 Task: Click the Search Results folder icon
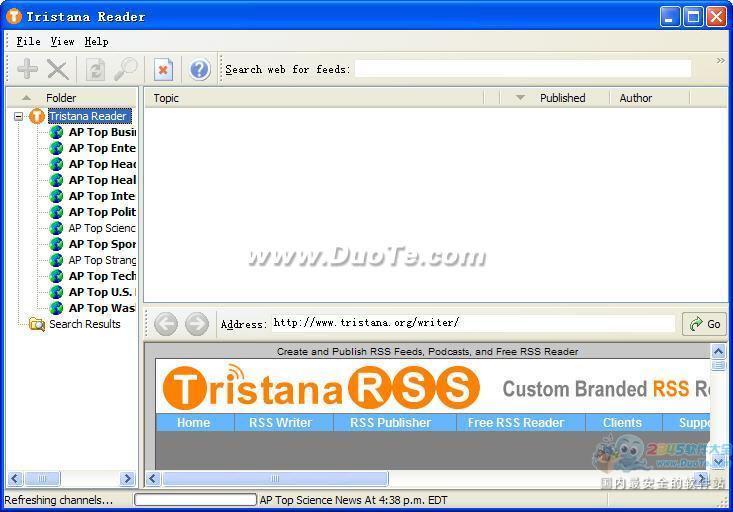[x=37, y=324]
